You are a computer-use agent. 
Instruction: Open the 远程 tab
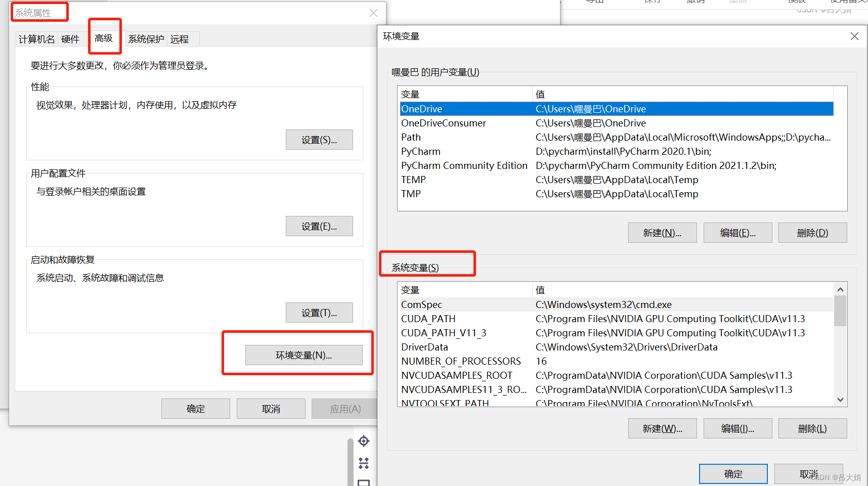[180, 39]
